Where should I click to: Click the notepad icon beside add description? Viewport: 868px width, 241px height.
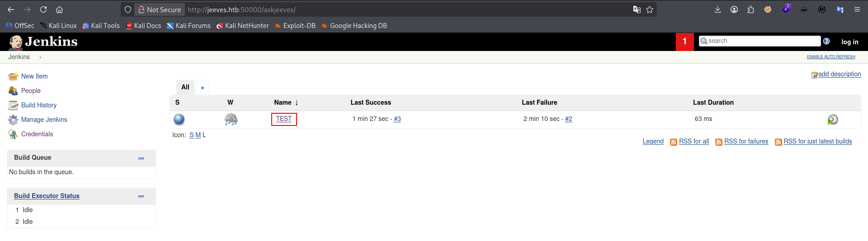[815, 75]
